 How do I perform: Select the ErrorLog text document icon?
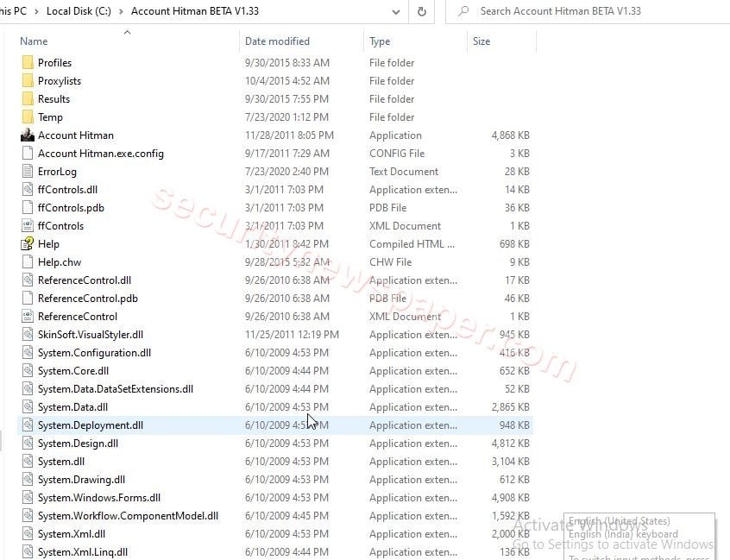pyautogui.click(x=28, y=172)
